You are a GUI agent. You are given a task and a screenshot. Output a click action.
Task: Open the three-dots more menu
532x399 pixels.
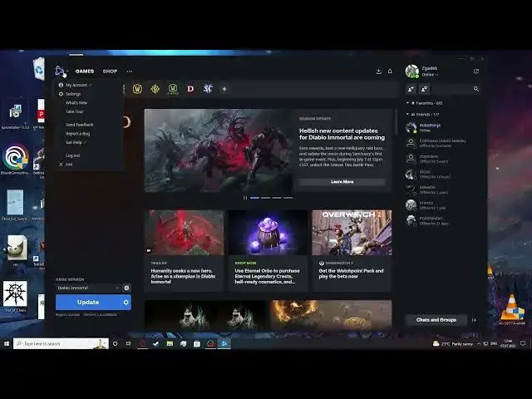130,71
